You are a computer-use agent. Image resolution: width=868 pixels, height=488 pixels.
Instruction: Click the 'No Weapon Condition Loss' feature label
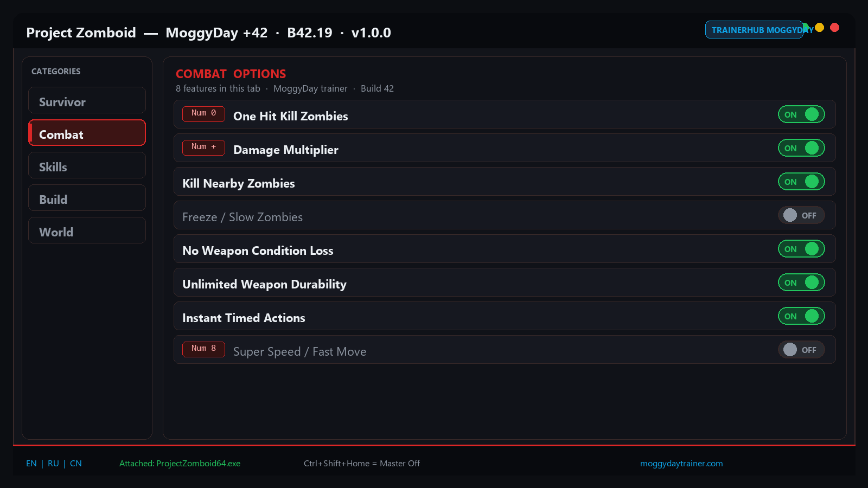coord(258,251)
